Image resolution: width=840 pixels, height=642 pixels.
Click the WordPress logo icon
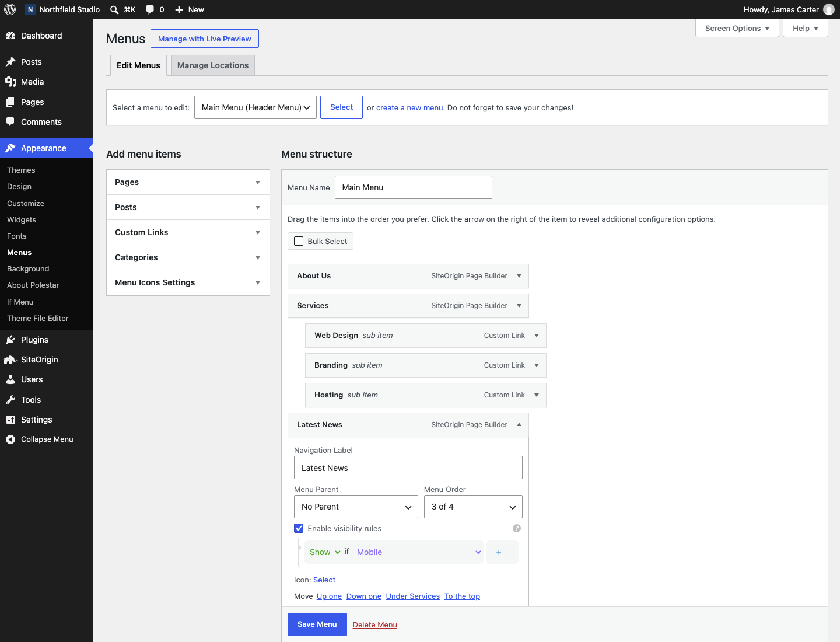(10, 9)
